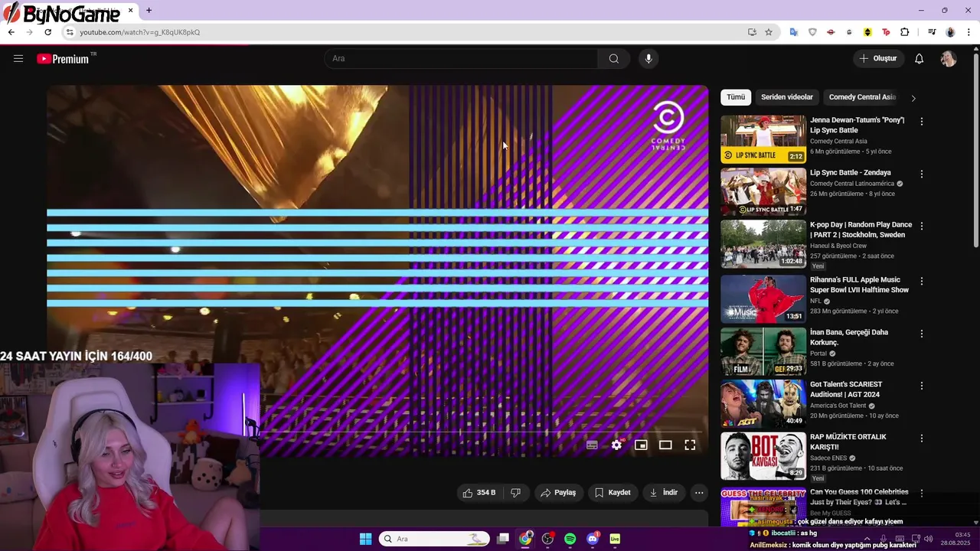
Task: Open the Chrome extensions puzzle menu
Action: point(904,32)
